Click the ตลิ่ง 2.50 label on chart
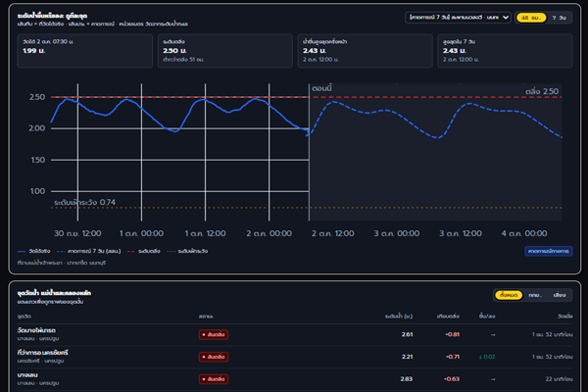 [542, 91]
